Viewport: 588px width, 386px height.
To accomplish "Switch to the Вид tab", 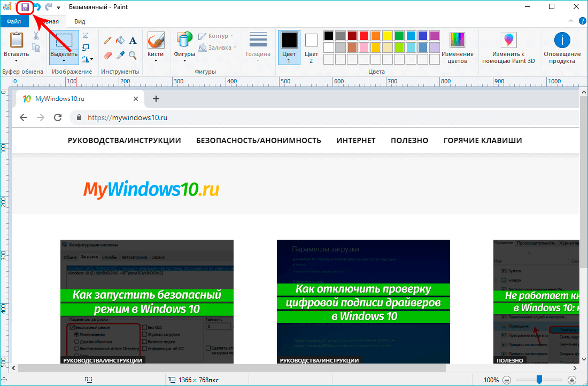I will [x=80, y=21].
